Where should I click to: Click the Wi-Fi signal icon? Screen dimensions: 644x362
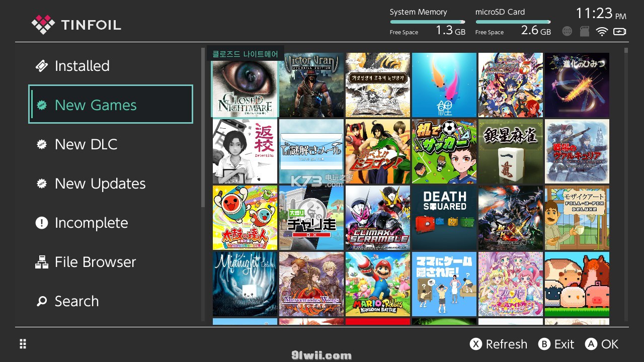[602, 31]
